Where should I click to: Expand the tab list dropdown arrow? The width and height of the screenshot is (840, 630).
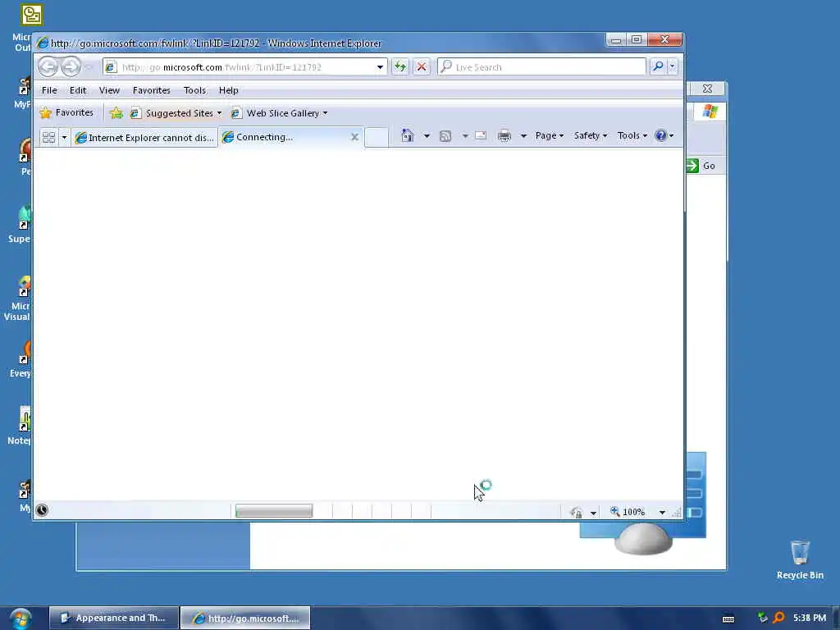pos(64,137)
